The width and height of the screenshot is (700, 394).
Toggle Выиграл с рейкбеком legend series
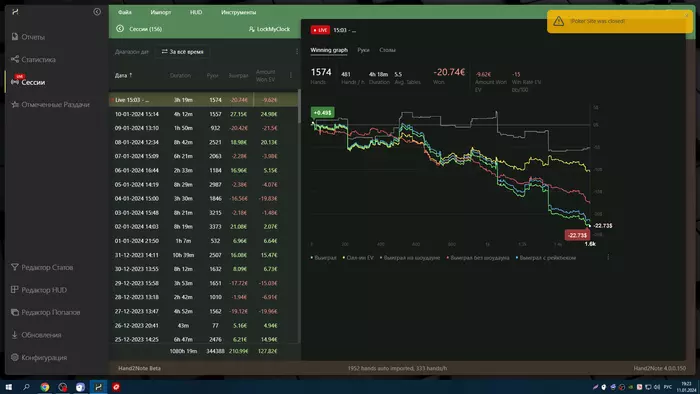coord(546,258)
